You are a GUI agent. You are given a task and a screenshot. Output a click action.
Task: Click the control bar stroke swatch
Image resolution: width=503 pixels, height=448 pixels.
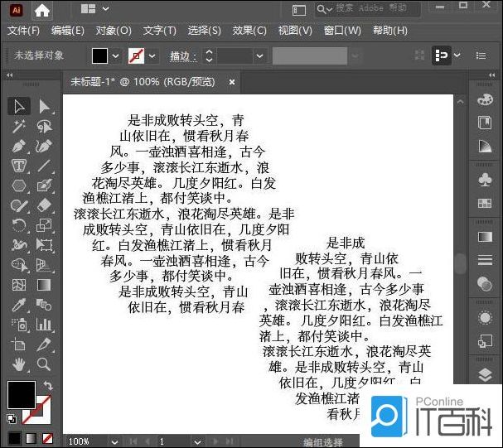(136, 56)
